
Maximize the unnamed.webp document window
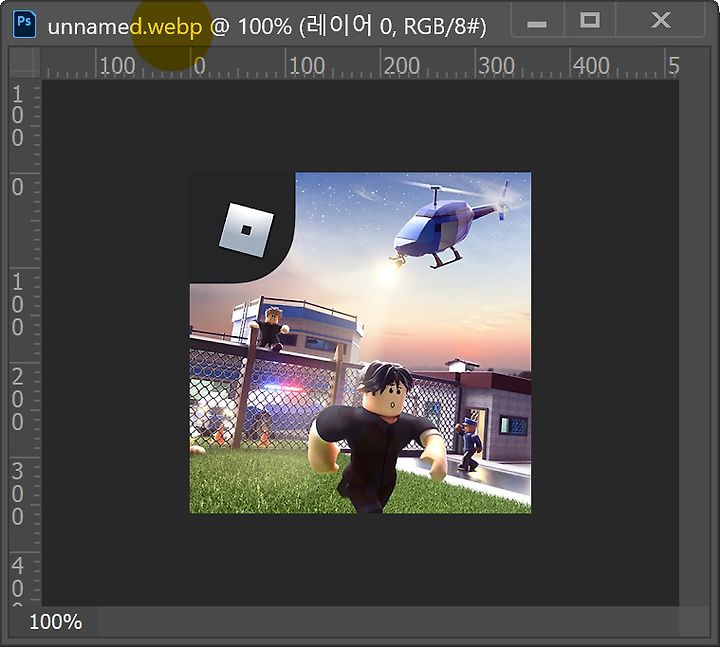tap(590, 20)
